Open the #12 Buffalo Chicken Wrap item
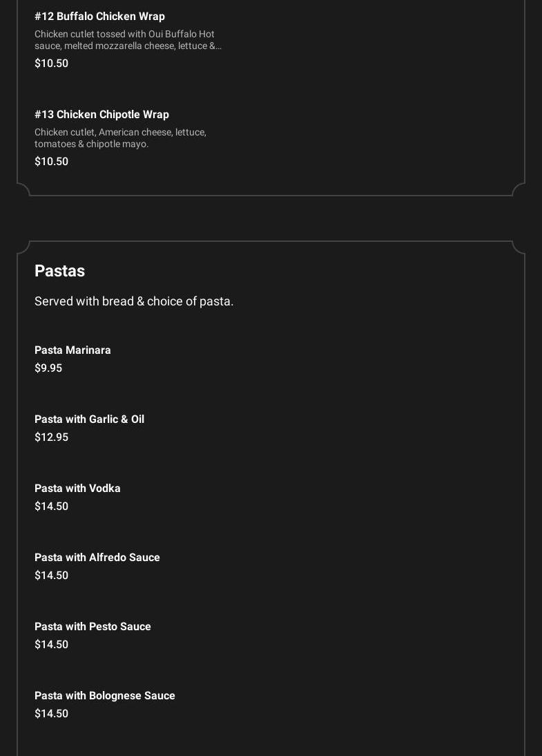Screen dimensions: 542x756 coord(99,17)
